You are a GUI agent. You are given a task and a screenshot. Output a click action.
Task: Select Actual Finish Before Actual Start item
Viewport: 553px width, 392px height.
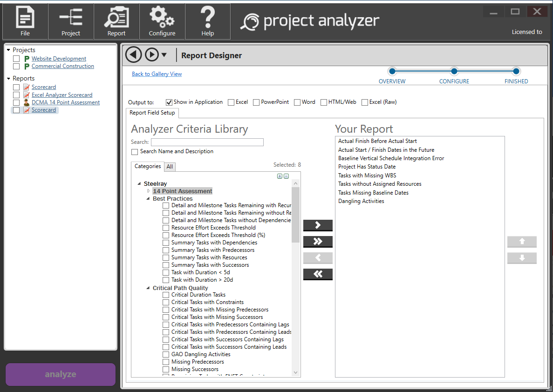(x=377, y=141)
